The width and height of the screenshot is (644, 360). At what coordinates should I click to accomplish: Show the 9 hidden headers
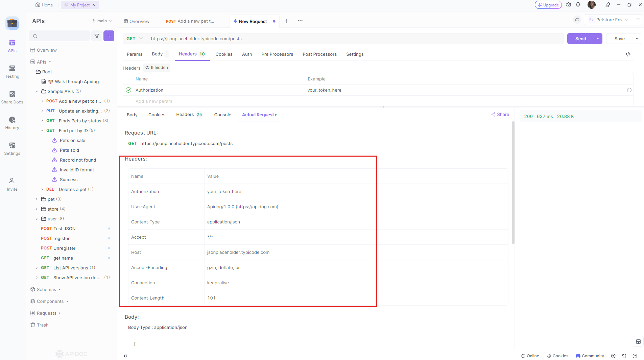click(x=157, y=68)
